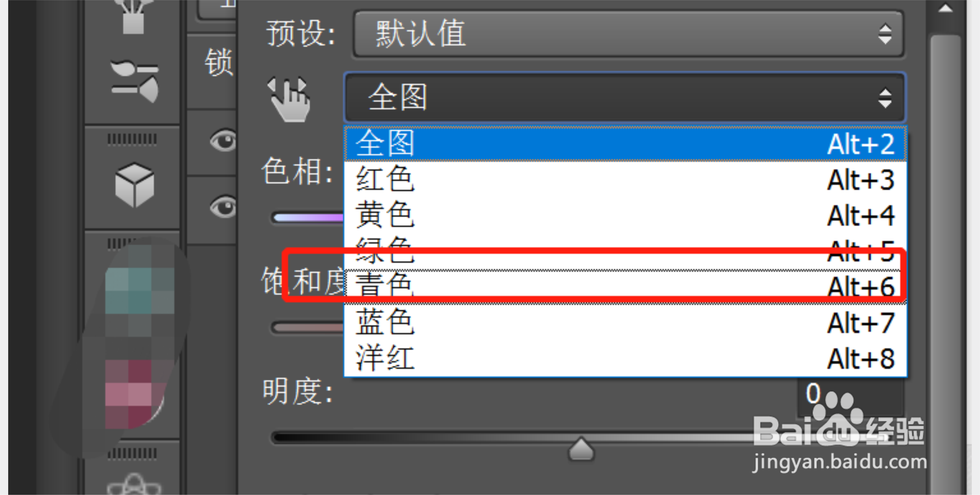Image resolution: width=980 pixels, height=495 pixels.
Task: Toggle visibility eye of the upper layer
Action: tap(223, 141)
